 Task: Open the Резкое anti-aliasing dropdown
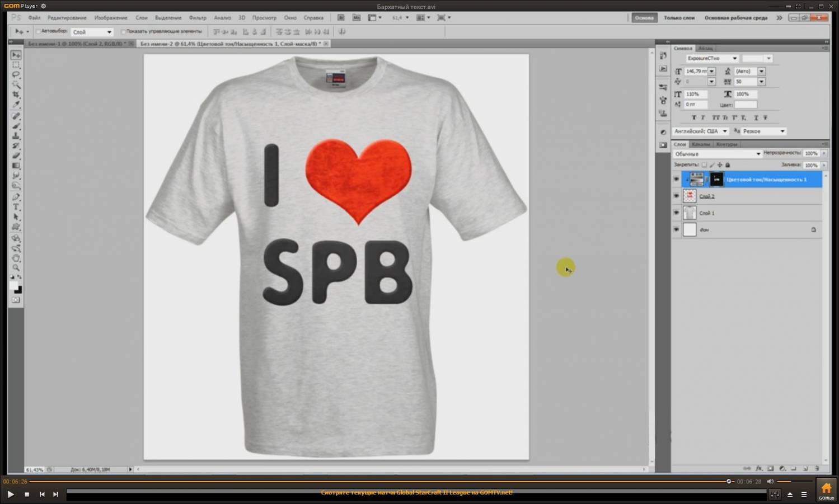(782, 131)
